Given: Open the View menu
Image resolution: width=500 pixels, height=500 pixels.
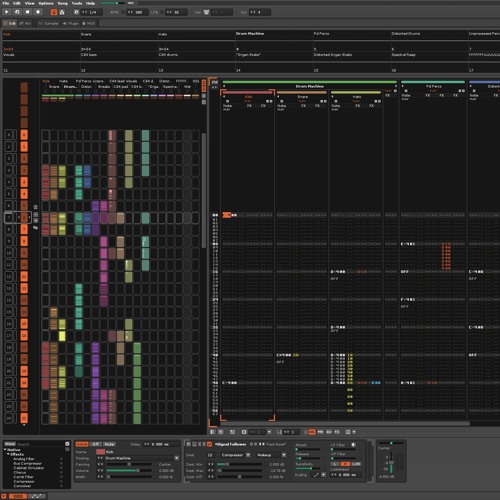Looking at the screenshot, I should (30, 3).
